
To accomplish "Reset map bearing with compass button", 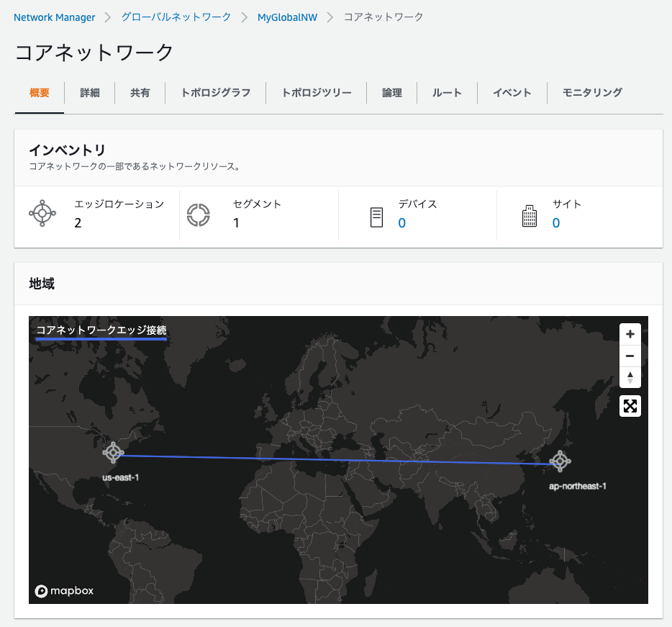I will coord(630,377).
